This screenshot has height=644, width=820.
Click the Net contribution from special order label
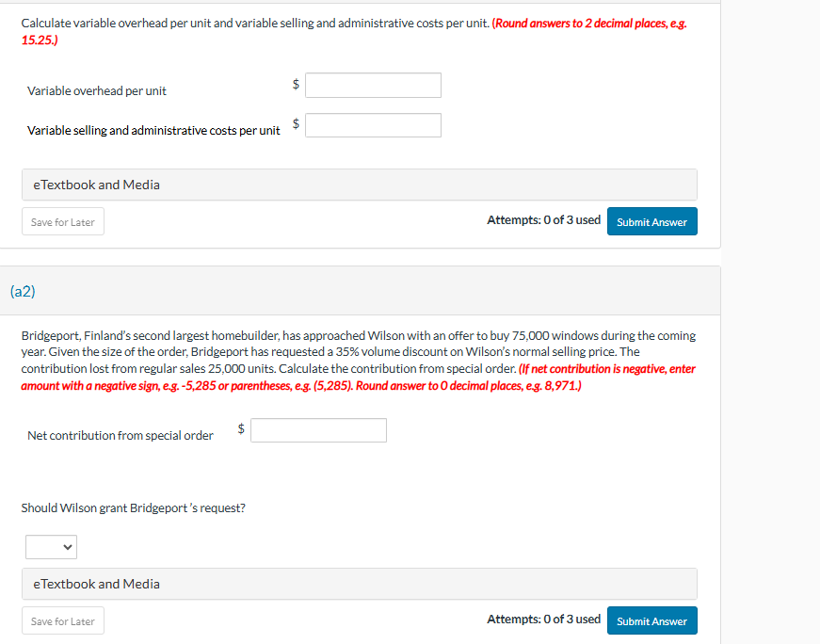pyautogui.click(x=121, y=435)
